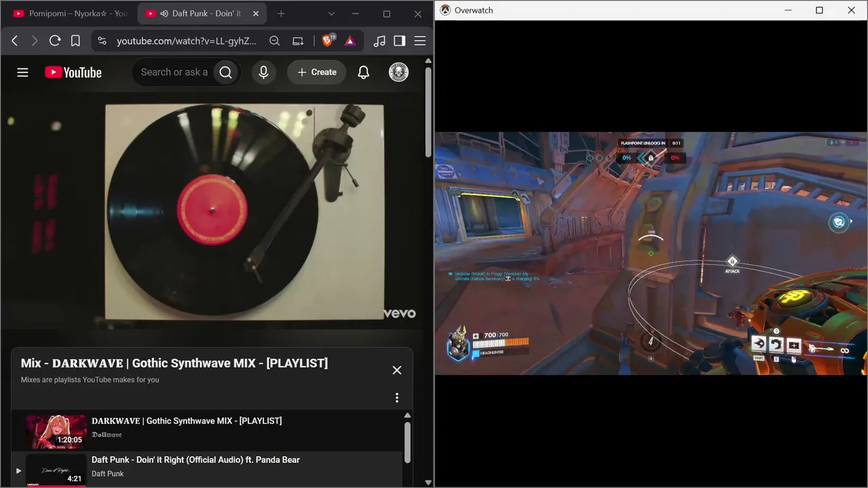Click the browser forward arrow
Image resolution: width=868 pixels, height=488 pixels.
(35, 41)
